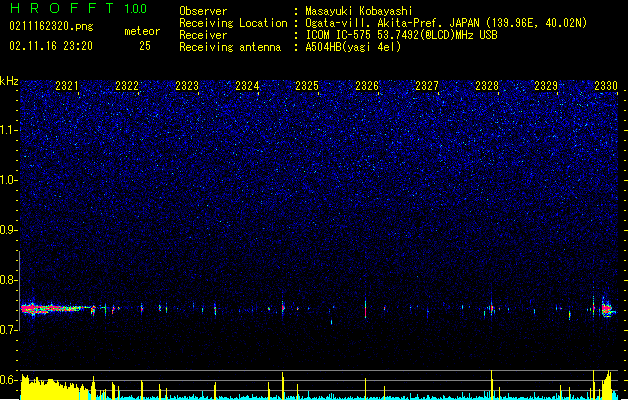The image size is (629, 400).
Task: Click the meteor label
Action: point(142,31)
